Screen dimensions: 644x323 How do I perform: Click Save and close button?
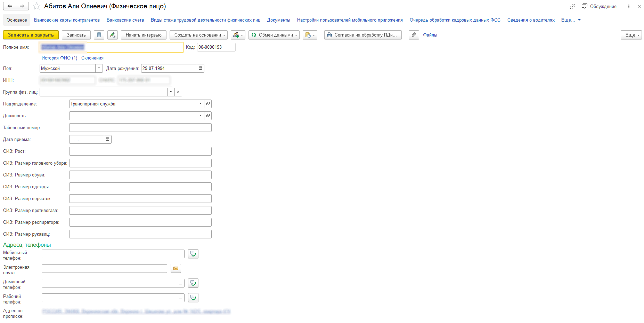point(31,35)
